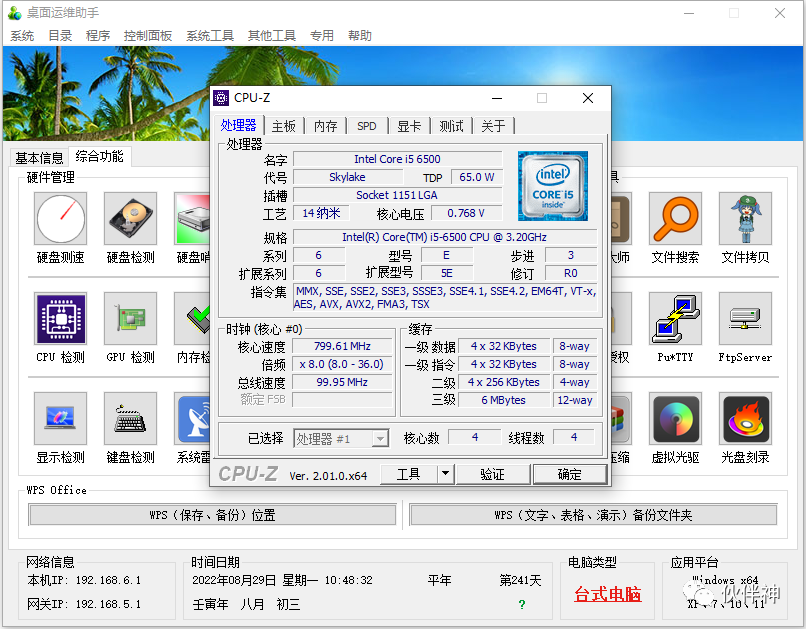Open the 控制面板 menu

pos(148,36)
